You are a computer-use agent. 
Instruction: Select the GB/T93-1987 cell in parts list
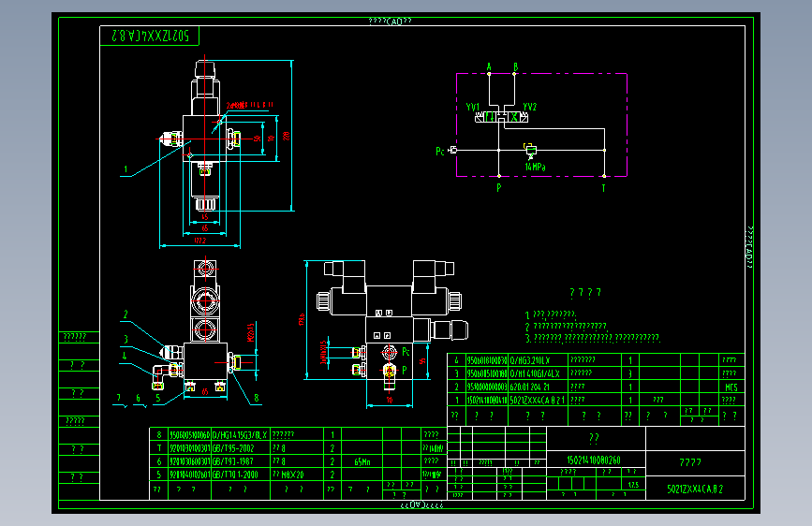(x=241, y=461)
